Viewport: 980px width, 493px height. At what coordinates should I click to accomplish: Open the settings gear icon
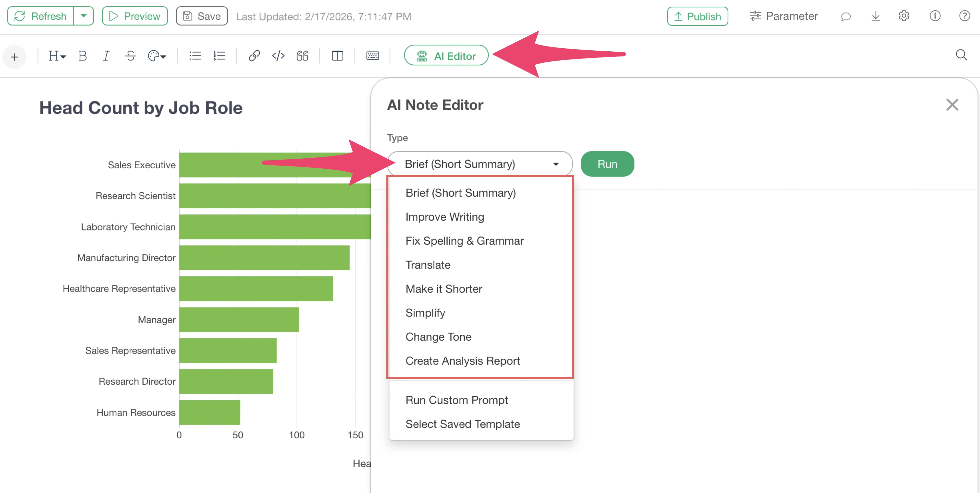pyautogui.click(x=904, y=16)
